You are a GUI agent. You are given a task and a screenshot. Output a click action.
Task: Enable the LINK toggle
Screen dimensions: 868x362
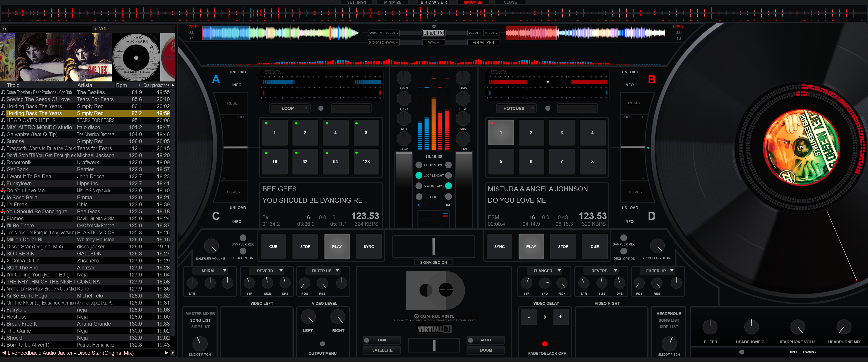click(381, 340)
